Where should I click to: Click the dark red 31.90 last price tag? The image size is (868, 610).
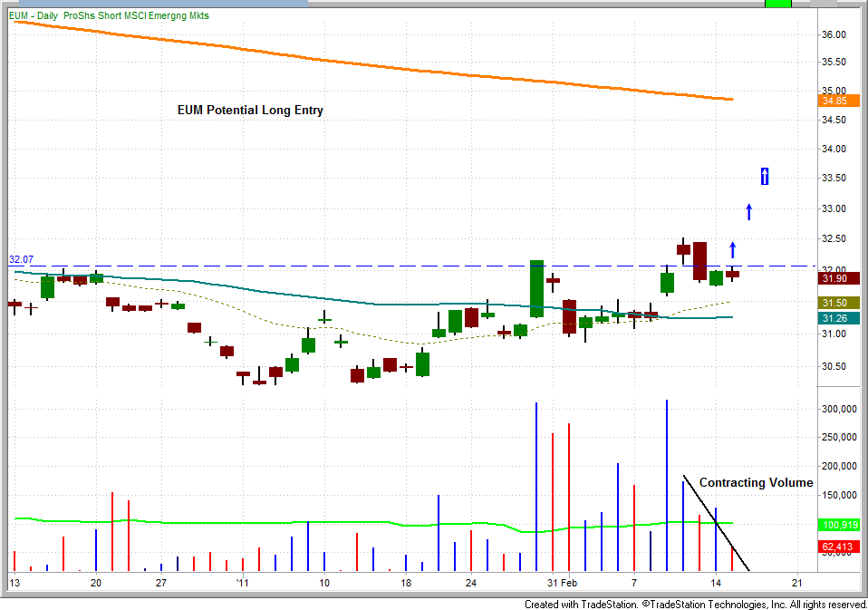pos(838,278)
